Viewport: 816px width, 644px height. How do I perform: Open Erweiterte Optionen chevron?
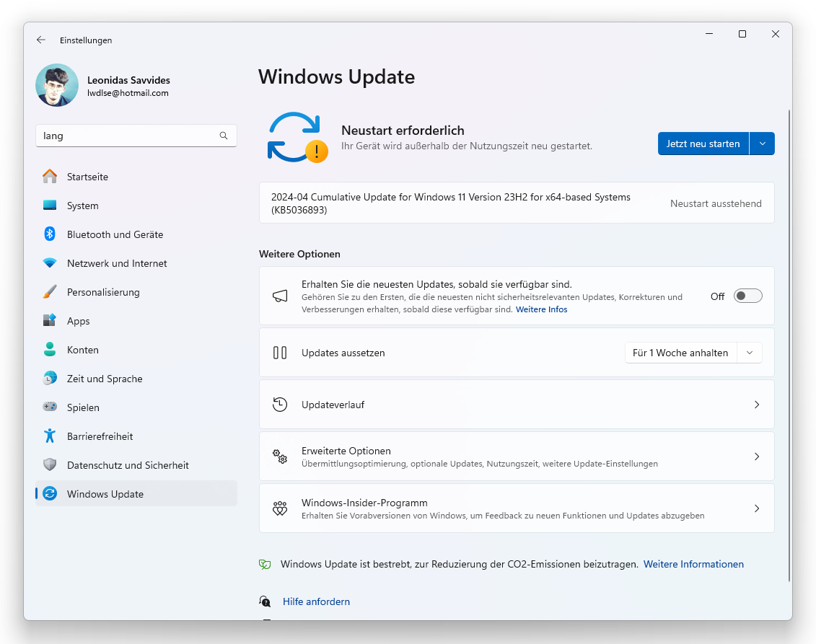757,456
